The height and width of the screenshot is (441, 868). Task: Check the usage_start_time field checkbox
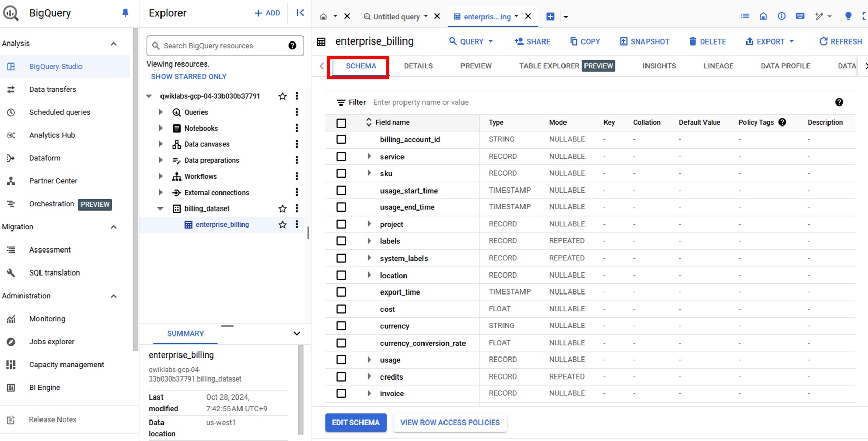tap(341, 191)
